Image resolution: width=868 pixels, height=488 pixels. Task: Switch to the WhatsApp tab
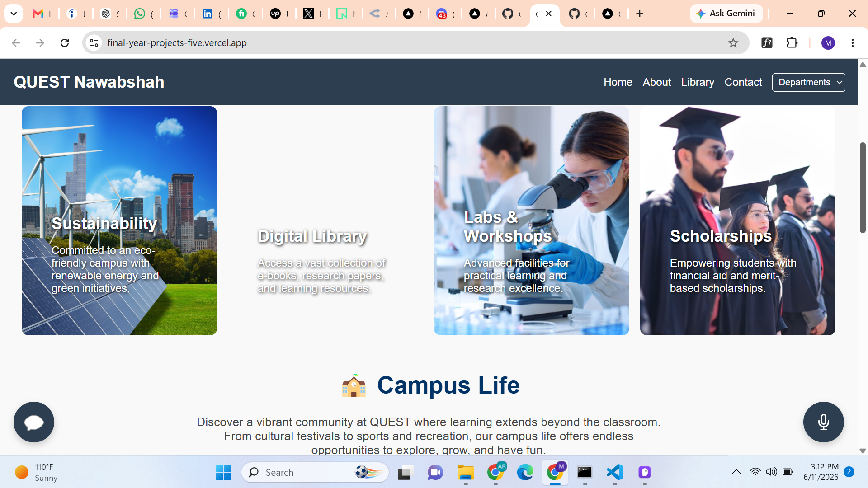[x=144, y=14]
